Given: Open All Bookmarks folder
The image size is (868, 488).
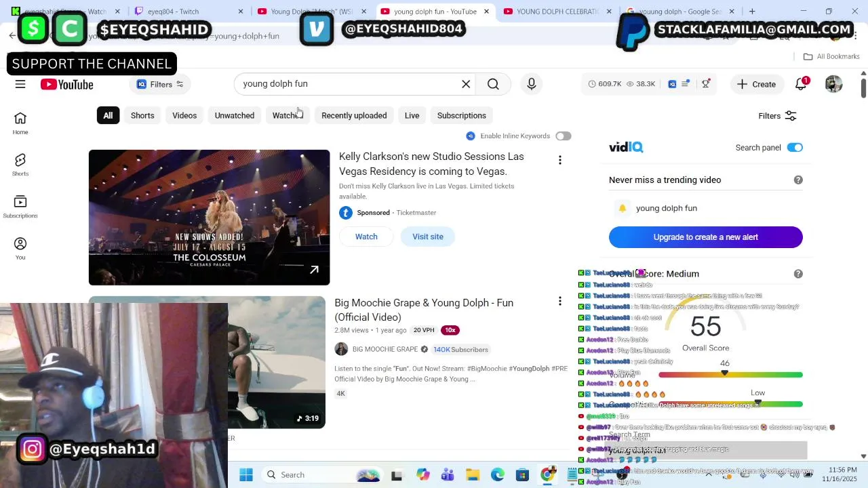Looking at the screenshot, I should pyautogui.click(x=831, y=56).
